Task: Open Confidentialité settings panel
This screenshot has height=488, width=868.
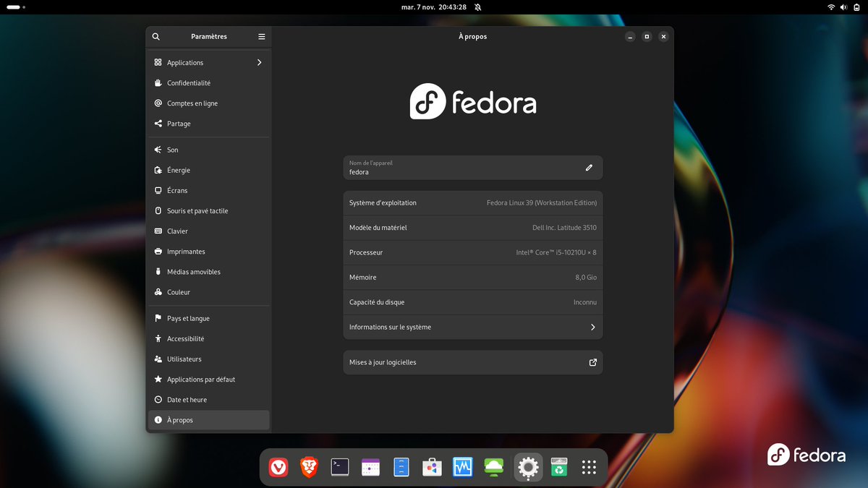Action: click(208, 83)
